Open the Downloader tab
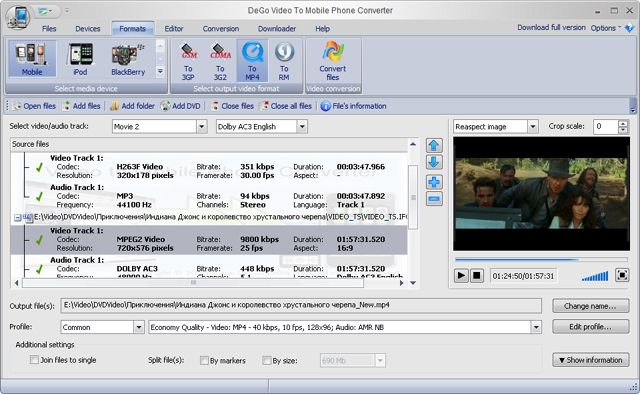The height and width of the screenshot is (394, 640). [277, 29]
